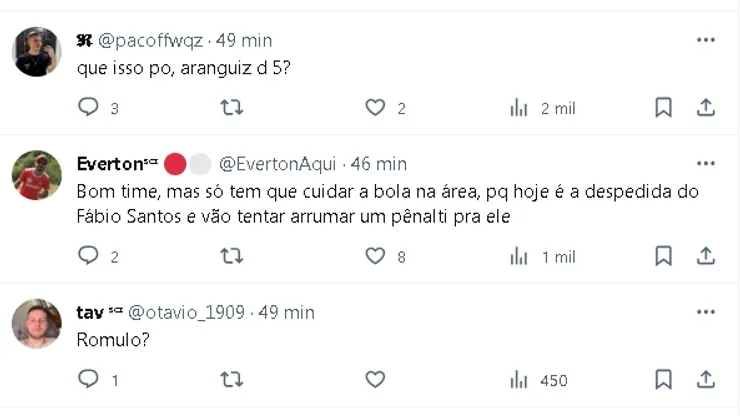Open more options on EvertonAqui tweet
This screenshot has height=416, width=740.
point(706,163)
